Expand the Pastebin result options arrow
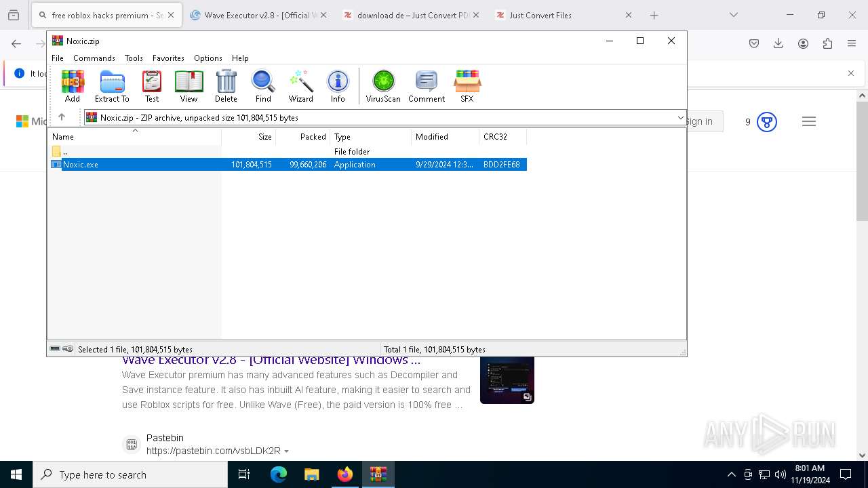The width and height of the screenshot is (868, 488). 287,451
